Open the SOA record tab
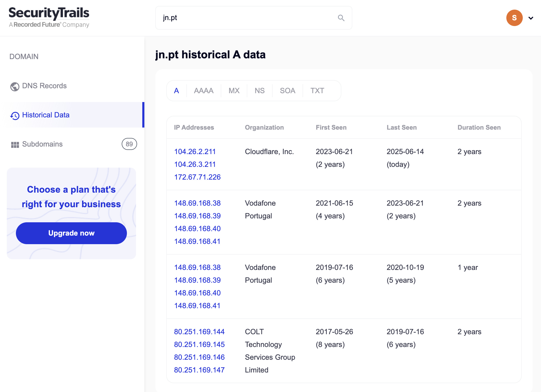The width and height of the screenshot is (541, 392). [x=287, y=91]
